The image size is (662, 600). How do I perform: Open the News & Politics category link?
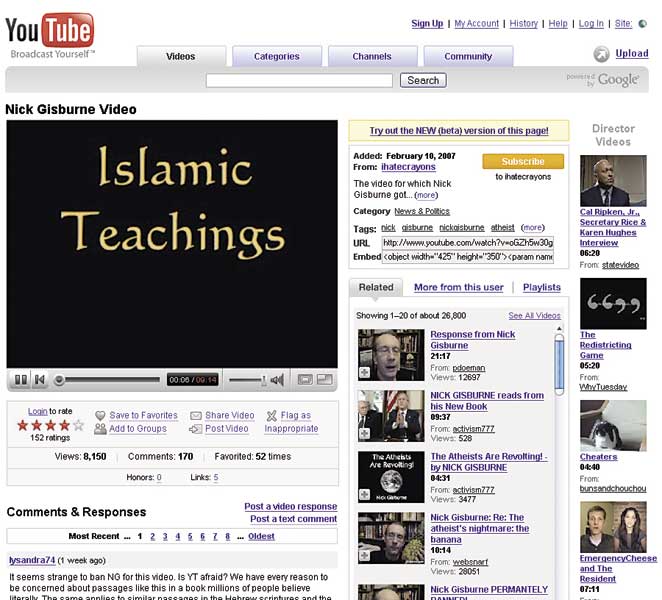pyautogui.click(x=422, y=212)
